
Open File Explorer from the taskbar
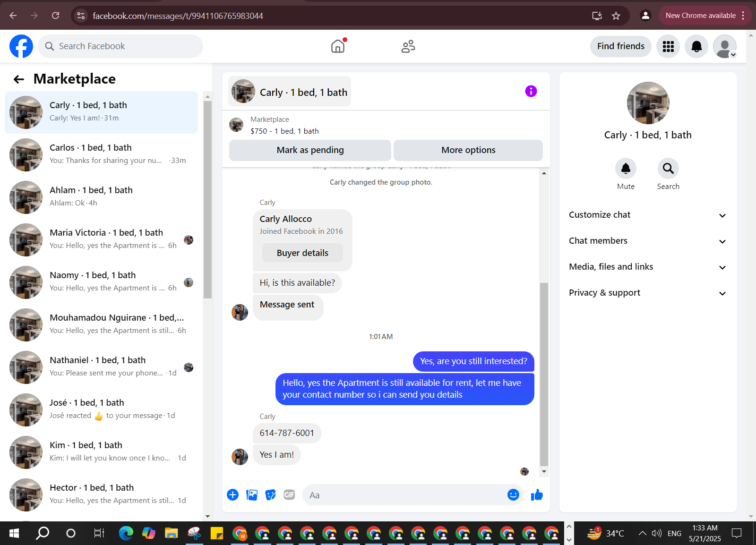tap(171, 533)
